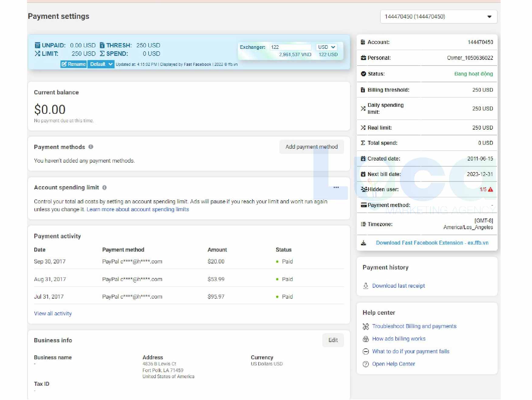Click the Status checkmark icon
Screen dimensions: 532x400
(x=363, y=74)
